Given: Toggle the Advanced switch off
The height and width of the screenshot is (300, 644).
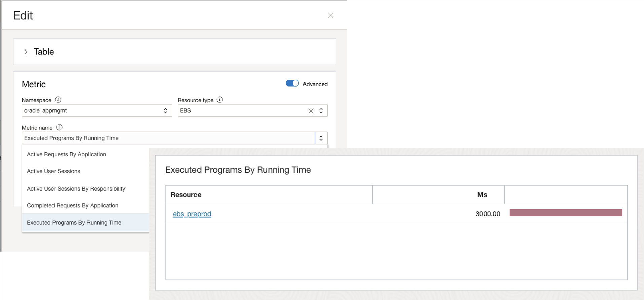Looking at the screenshot, I should point(292,84).
